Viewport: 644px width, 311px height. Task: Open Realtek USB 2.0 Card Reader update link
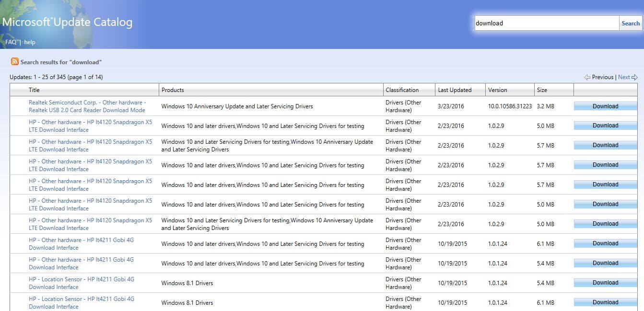pos(87,106)
